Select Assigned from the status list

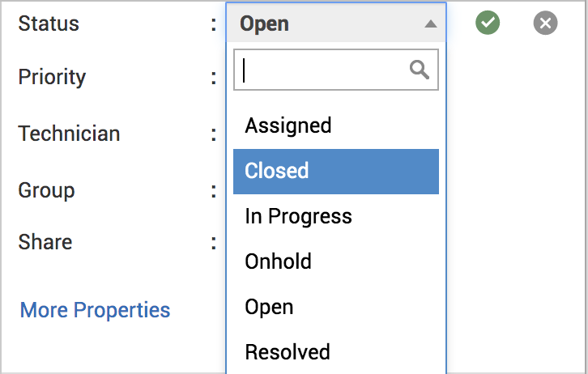pyautogui.click(x=288, y=125)
